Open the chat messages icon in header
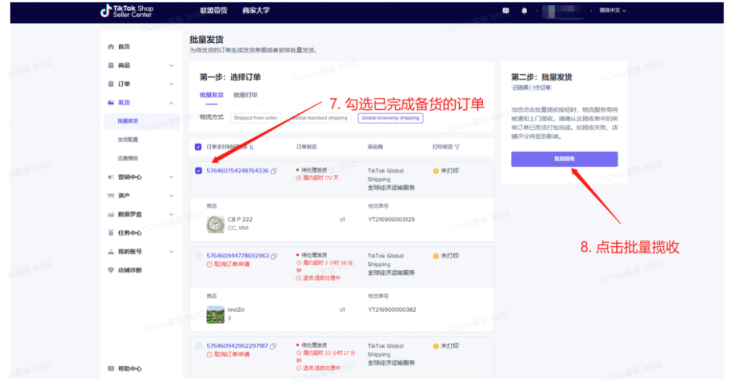This screenshot has height=391, width=750. (506, 11)
